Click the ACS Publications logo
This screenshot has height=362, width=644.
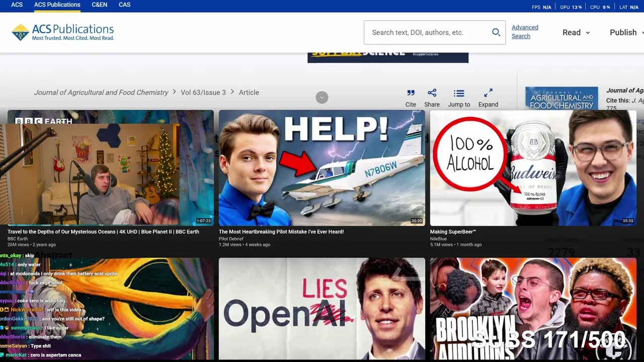click(x=63, y=32)
